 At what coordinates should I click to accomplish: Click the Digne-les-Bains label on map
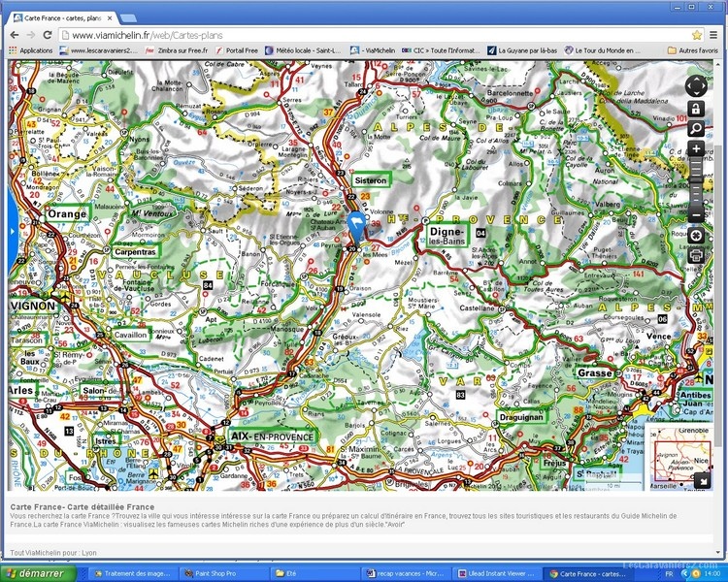[x=447, y=236]
